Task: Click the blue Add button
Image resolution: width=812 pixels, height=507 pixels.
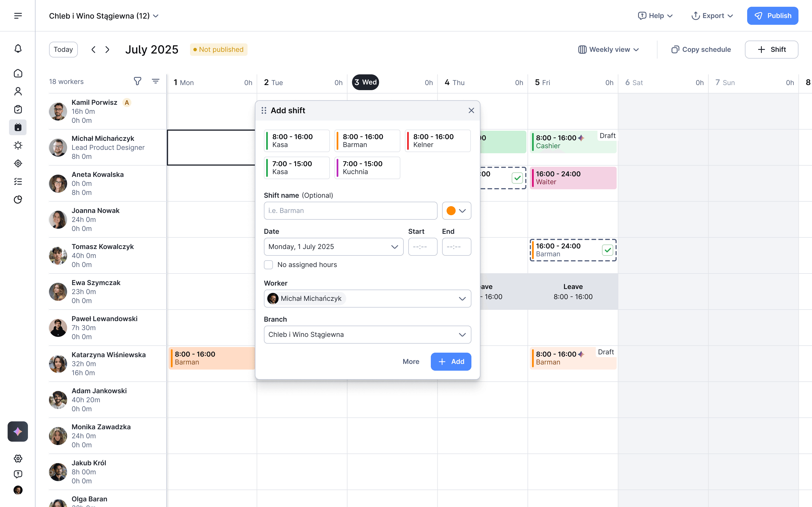Action: click(451, 361)
